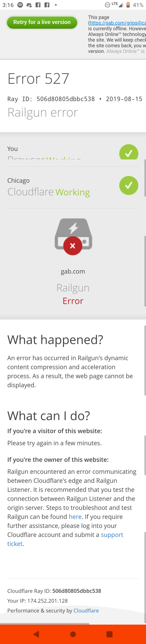Screen dimensions: 146x644
Task: Tap the Spotify icon in status bar
Action: [x=20, y=5]
